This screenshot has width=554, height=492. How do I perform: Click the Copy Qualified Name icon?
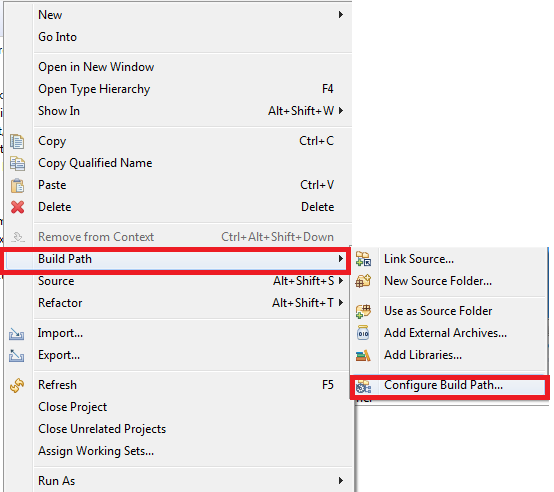tap(17, 164)
